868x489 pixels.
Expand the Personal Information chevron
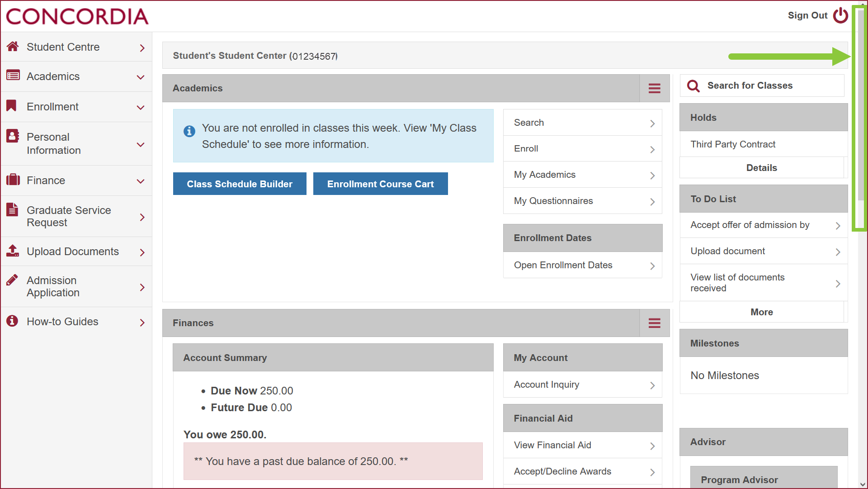141,144
